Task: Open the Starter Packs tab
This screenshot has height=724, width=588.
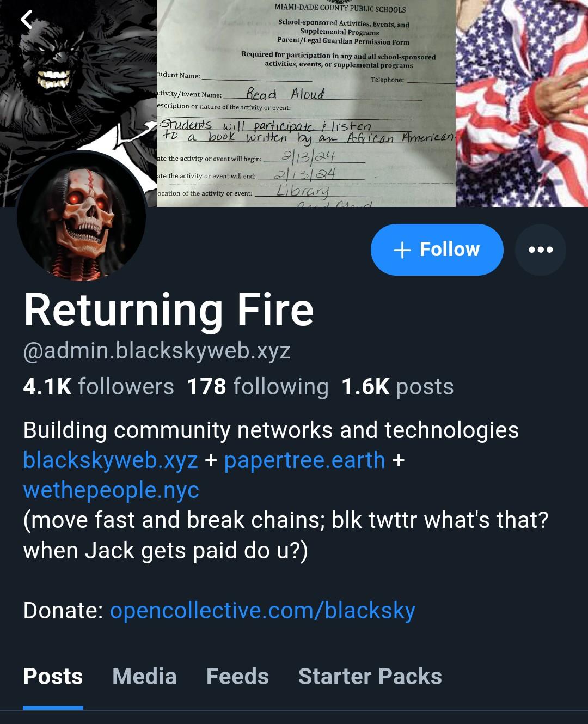Action: [x=370, y=677]
